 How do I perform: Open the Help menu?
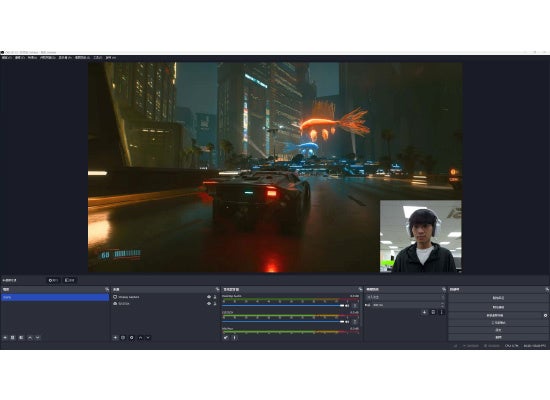tap(111, 58)
